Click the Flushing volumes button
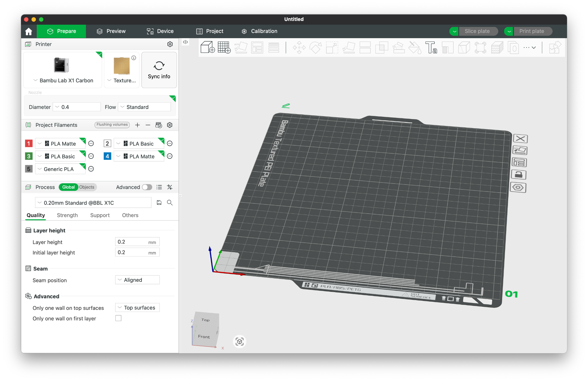Image resolution: width=588 pixels, height=381 pixels. (x=112, y=125)
